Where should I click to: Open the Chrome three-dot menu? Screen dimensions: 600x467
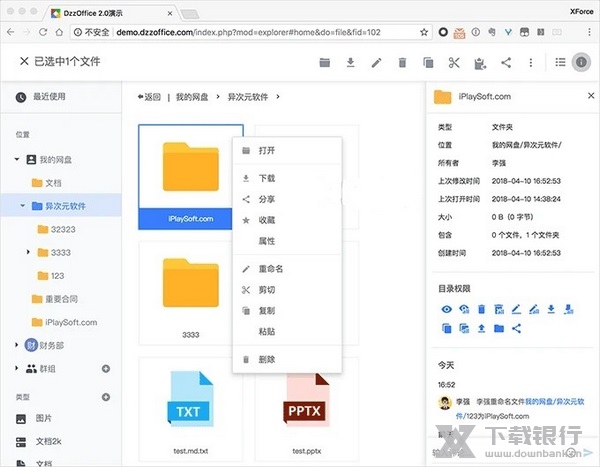tap(589, 32)
